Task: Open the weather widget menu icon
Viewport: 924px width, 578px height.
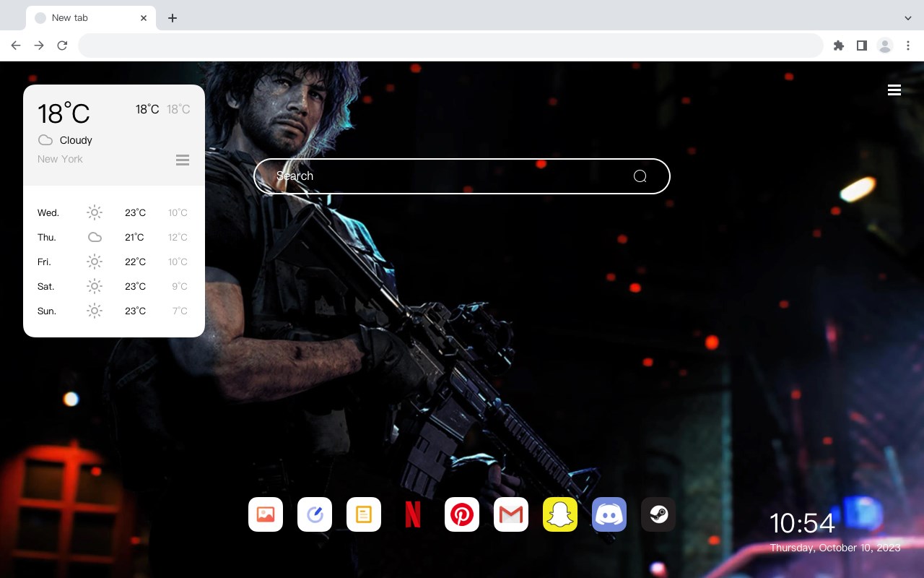Action: click(183, 160)
